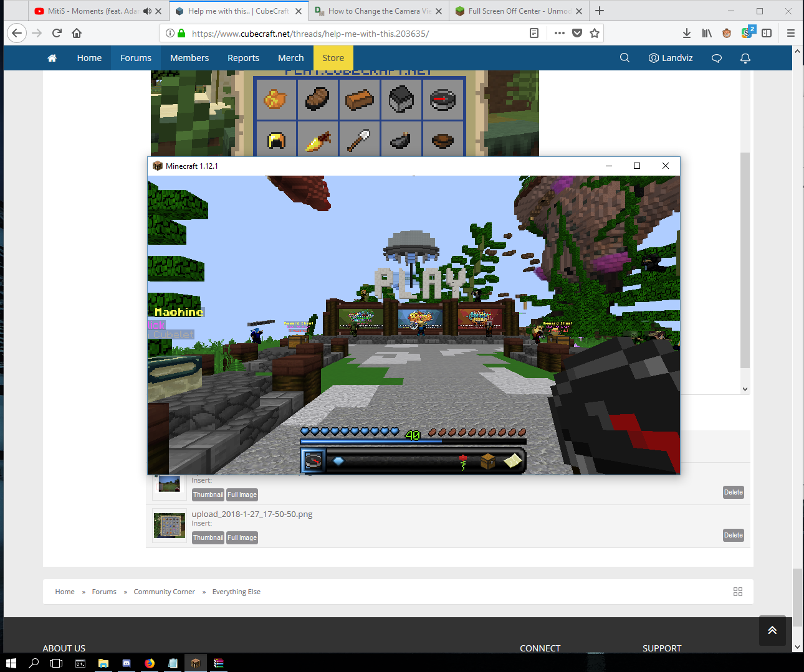Go to Forums breadcrumb link
Image resolution: width=804 pixels, height=672 pixels.
click(104, 592)
